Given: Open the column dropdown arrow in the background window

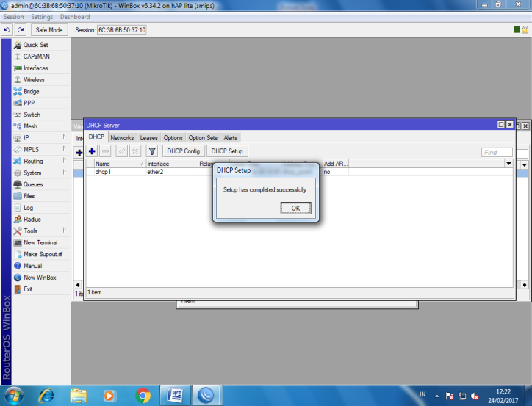Looking at the screenshot, I should 525,165.
